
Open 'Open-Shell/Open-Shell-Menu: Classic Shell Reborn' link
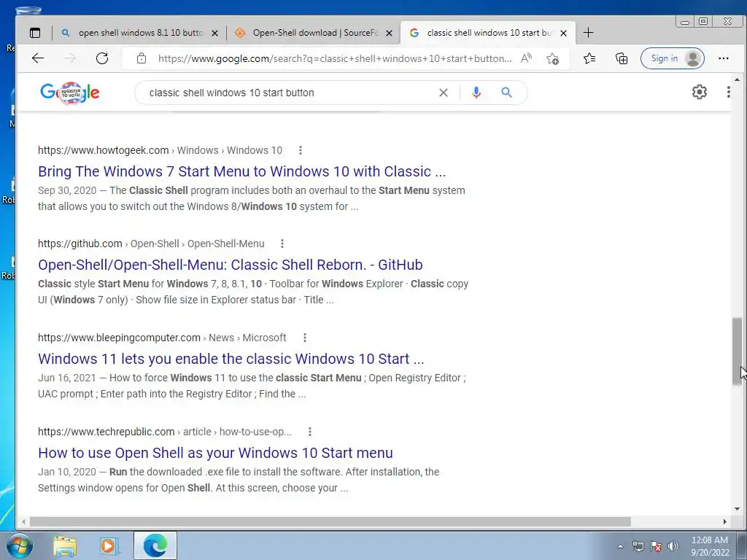click(231, 265)
